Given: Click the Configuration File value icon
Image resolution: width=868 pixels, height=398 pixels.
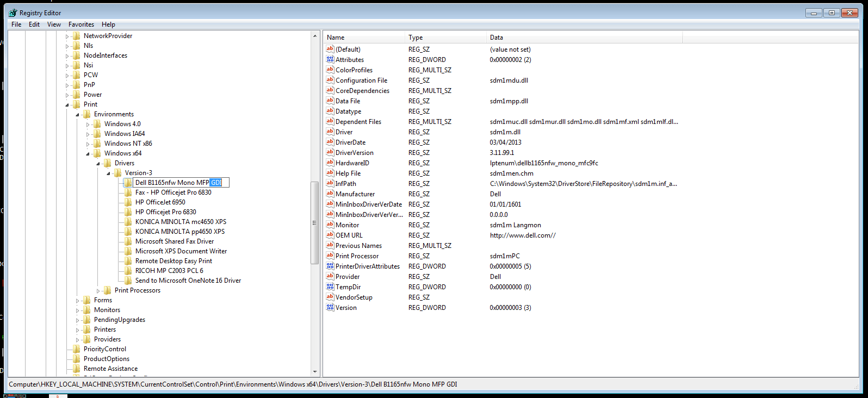Looking at the screenshot, I should [330, 80].
